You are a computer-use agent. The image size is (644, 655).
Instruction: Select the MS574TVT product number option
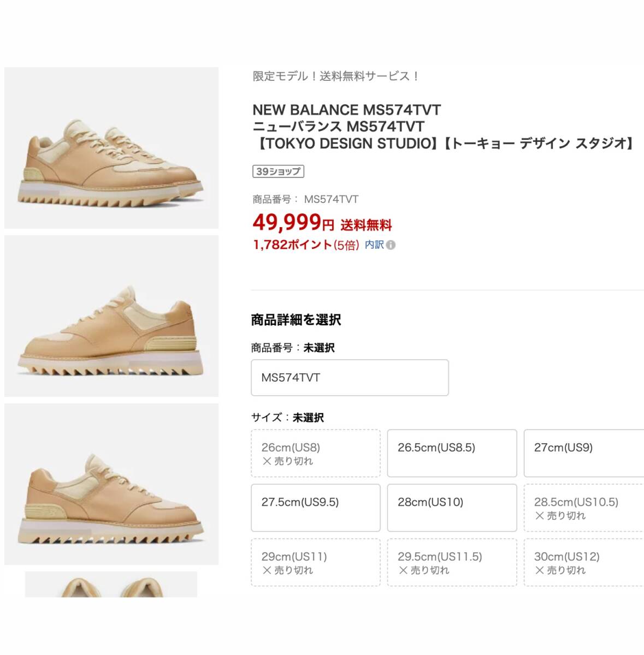(350, 378)
